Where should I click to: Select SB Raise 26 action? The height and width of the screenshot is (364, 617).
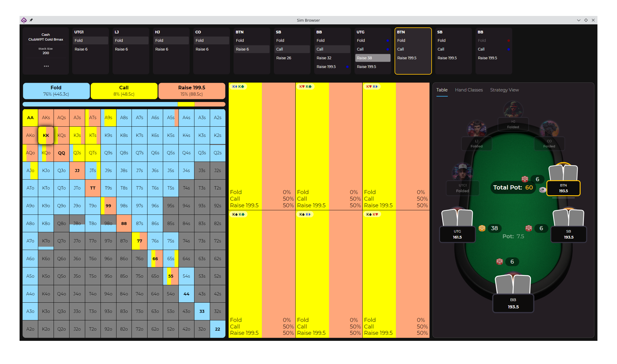(x=292, y=58)
